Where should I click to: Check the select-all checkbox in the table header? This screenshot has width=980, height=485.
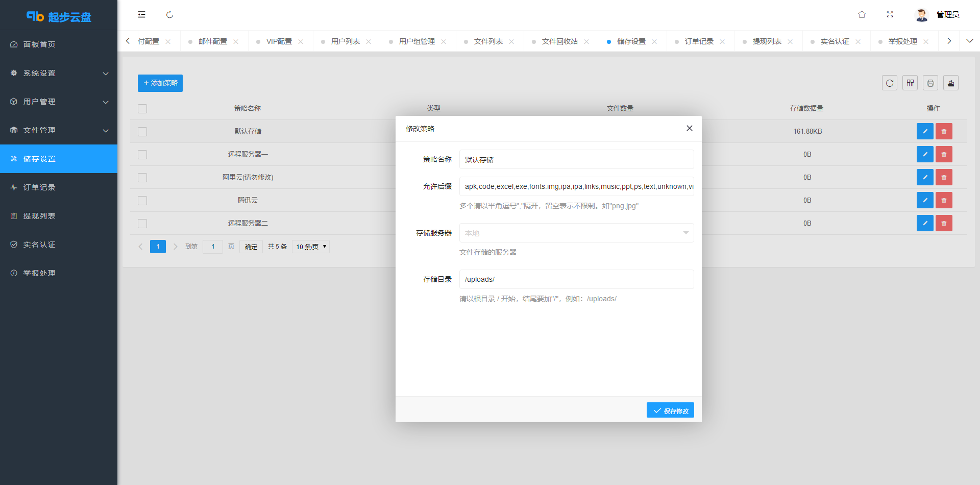[142, 109]
